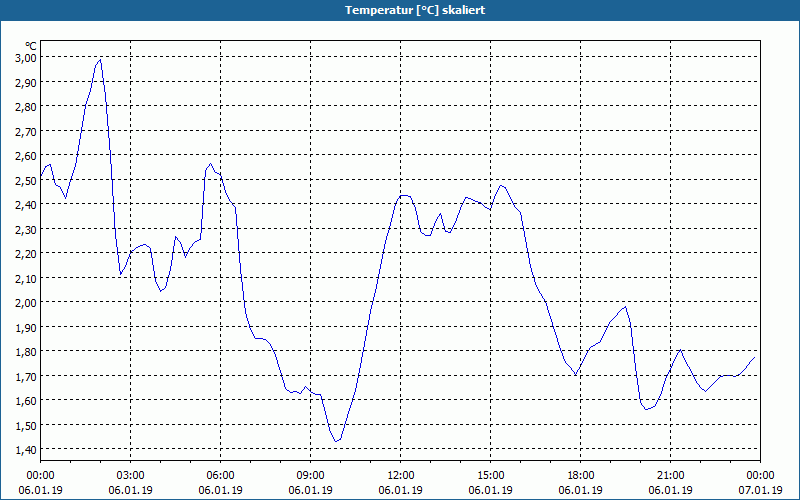This screenshot has height=500, width=800.
Task: Select the 2,80 y-axis label
Action: (26, 107)
